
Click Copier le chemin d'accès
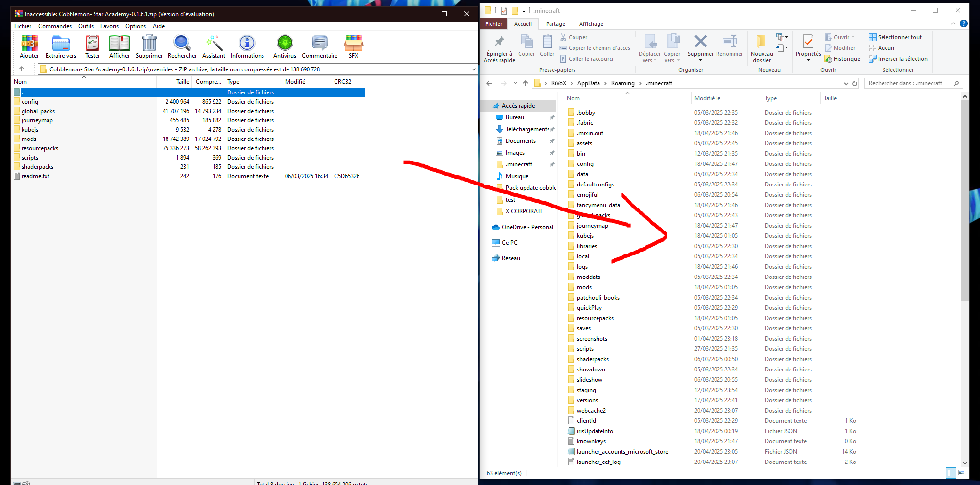pos(595,48)
